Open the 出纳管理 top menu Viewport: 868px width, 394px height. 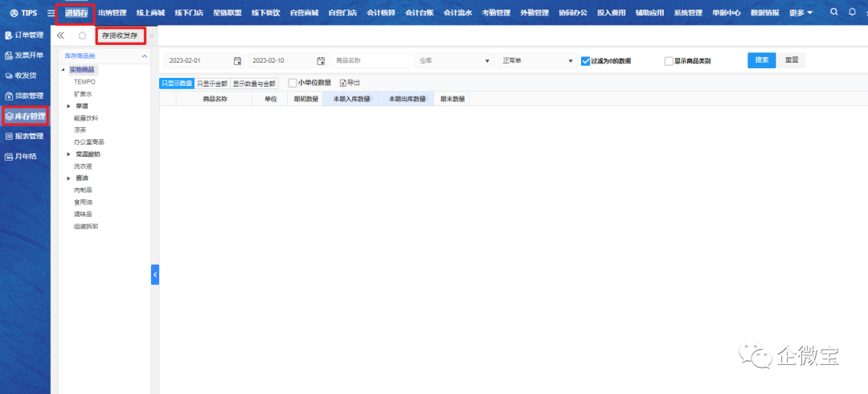pyautogui.click(x=112, y=13)
